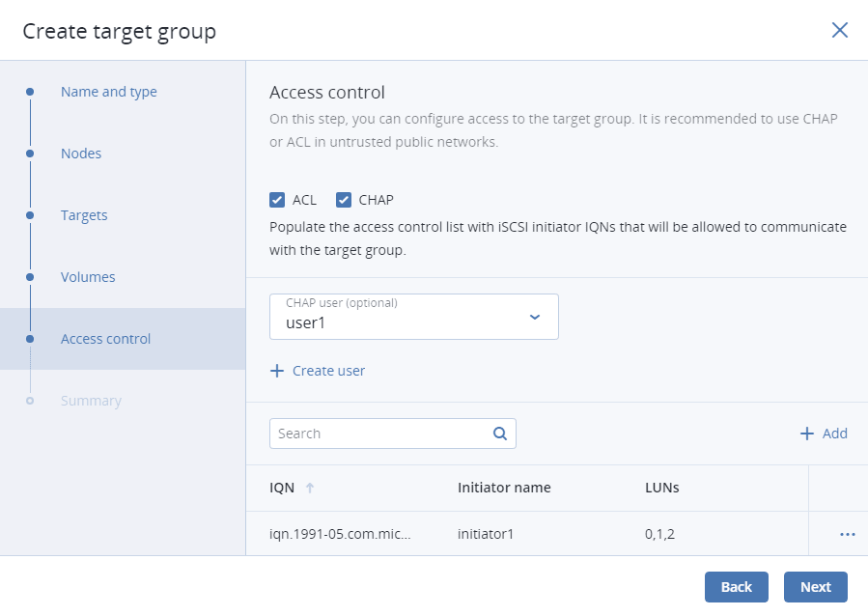Click the IQN sort arrow icon
Screen dimensions: 868x616
click(x=310, y=488)
